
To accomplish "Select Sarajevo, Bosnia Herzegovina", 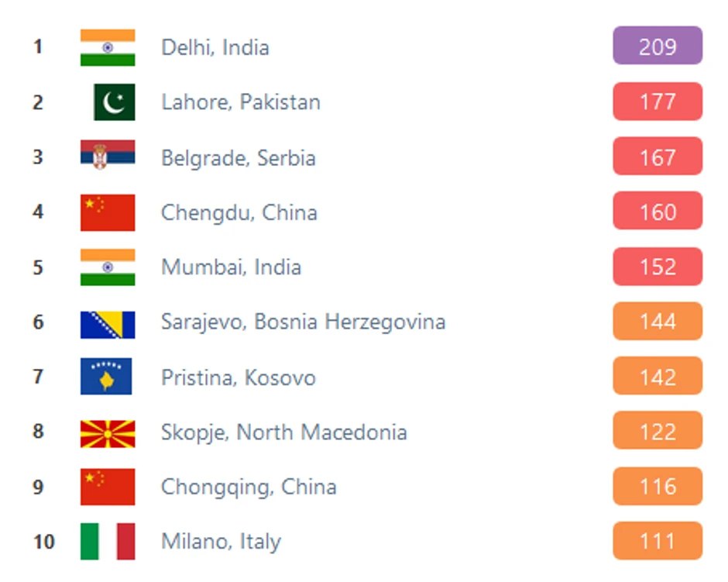I will click(x=303, y=322).
